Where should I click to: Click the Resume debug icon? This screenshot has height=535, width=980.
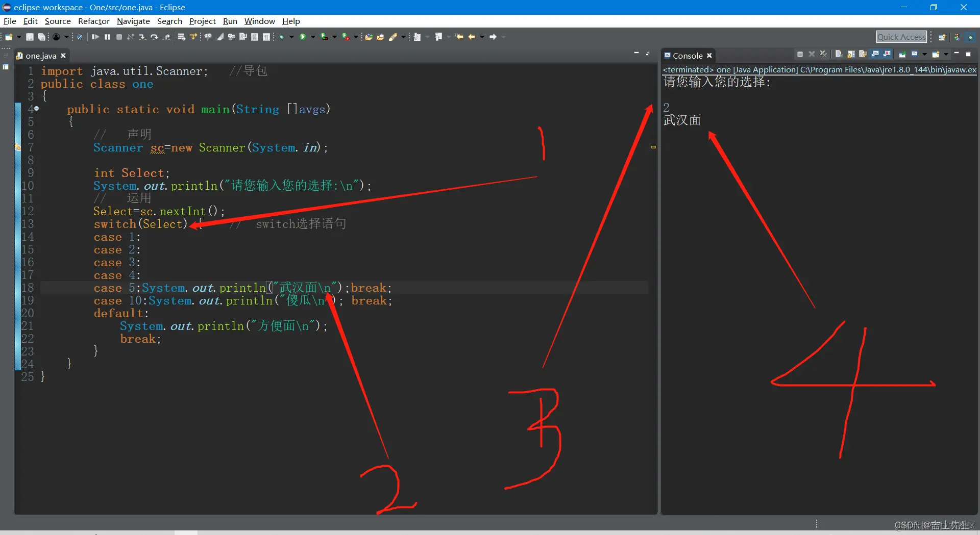click(x=95, y=37)
